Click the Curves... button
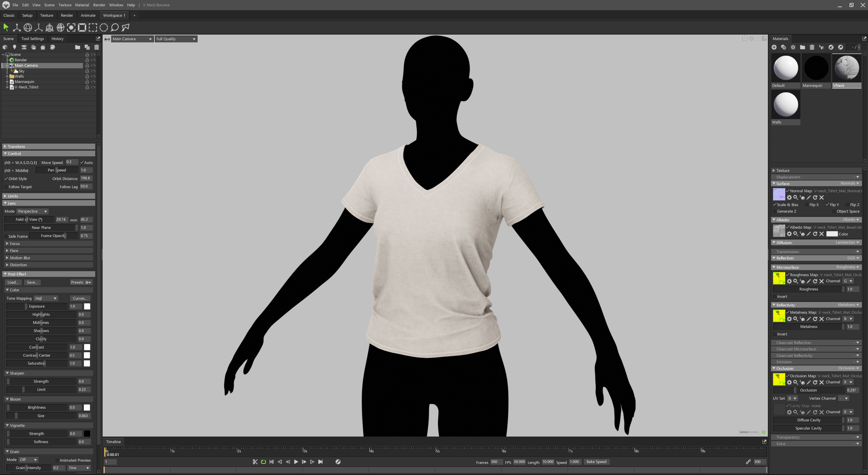The height and width of the screenshot is (475, 868). tap(80, 298)
